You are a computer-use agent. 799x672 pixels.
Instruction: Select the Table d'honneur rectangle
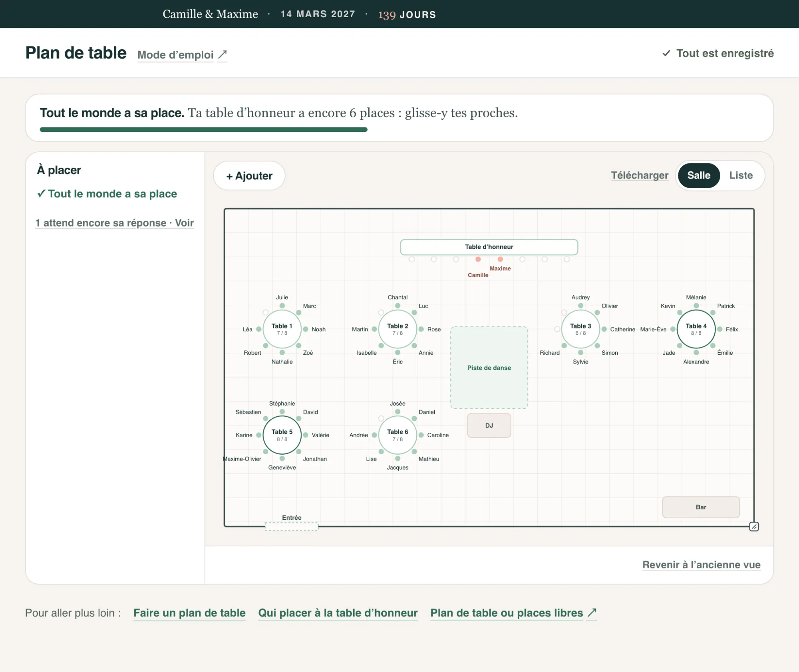point(489,247)
